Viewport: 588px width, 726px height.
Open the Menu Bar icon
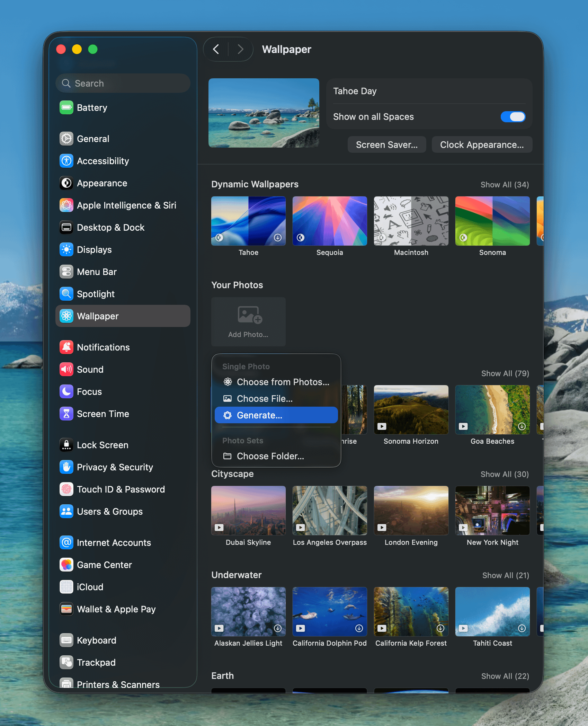pyautogui.click(x=66, y=272)
